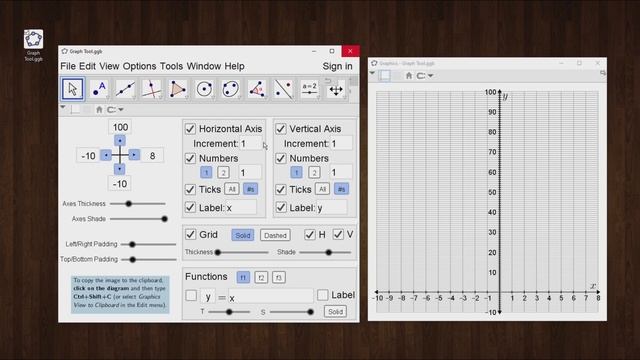
Task: Open the Options menu
Action: (139, 66)
